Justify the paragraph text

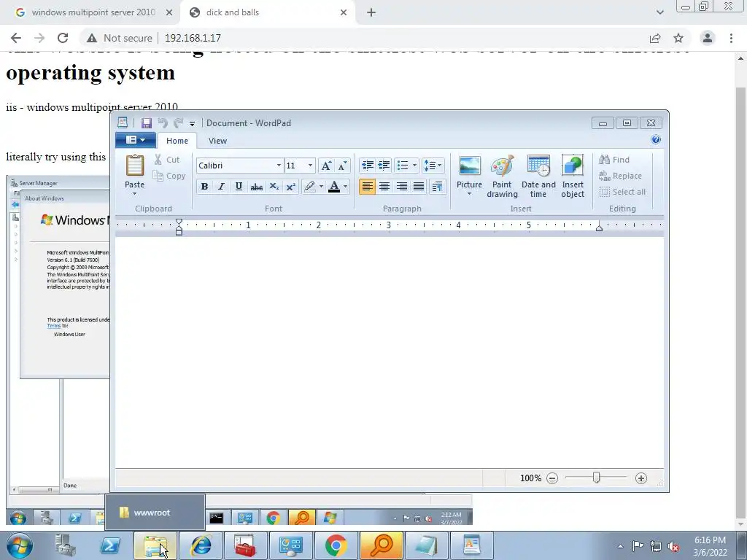[x=419, y=187]
